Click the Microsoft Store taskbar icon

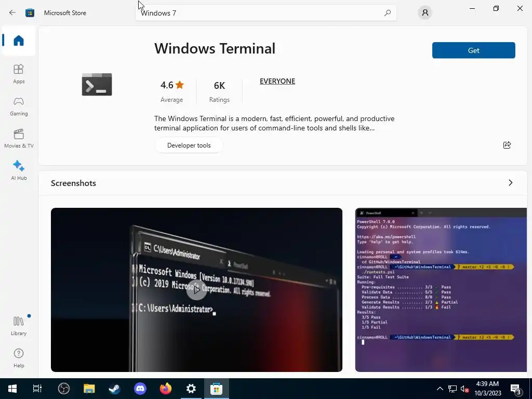tap(217, 389)
